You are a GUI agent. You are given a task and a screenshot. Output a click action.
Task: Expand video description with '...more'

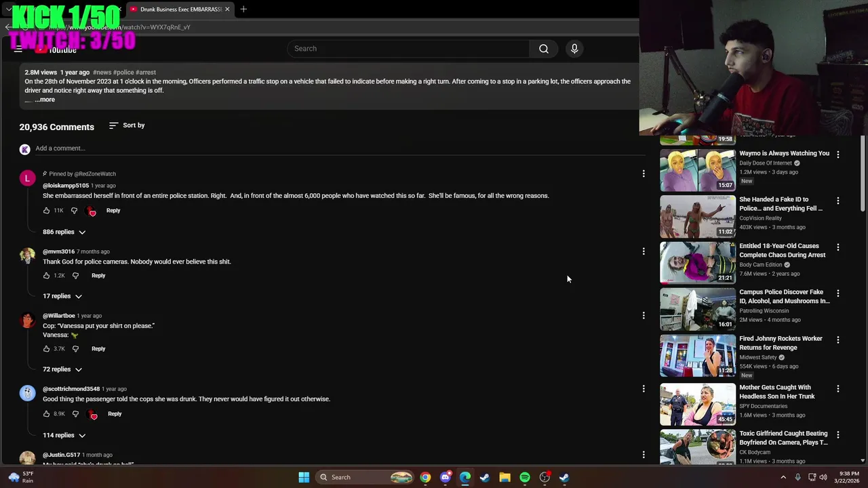click(45, 100)
